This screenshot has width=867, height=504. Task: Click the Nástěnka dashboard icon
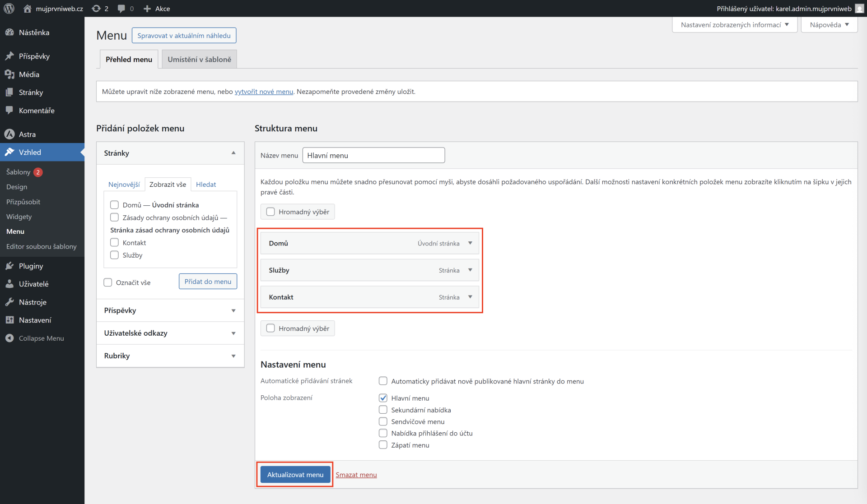[x=10, y=32]
